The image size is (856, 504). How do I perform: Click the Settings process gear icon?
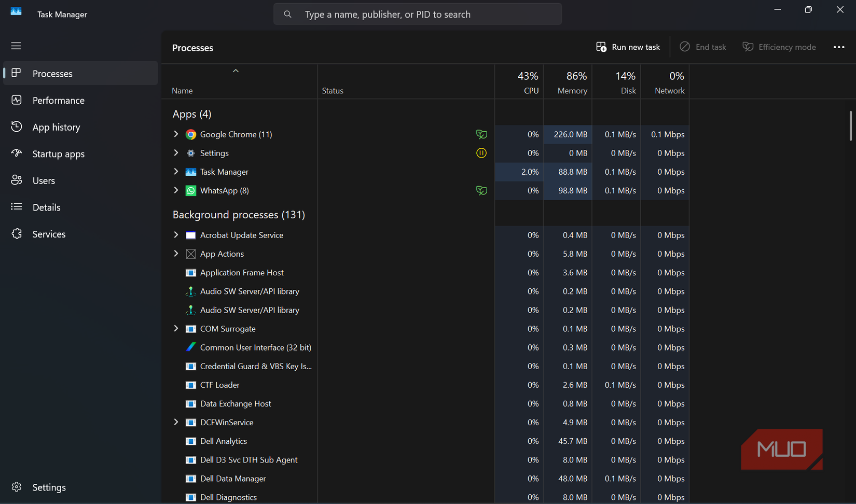(x=191, y=153)
